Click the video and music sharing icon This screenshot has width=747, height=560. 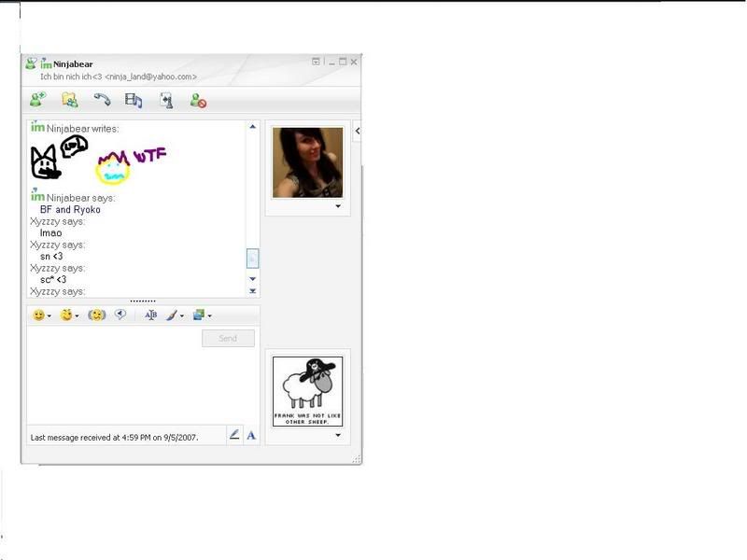[134, 100]
